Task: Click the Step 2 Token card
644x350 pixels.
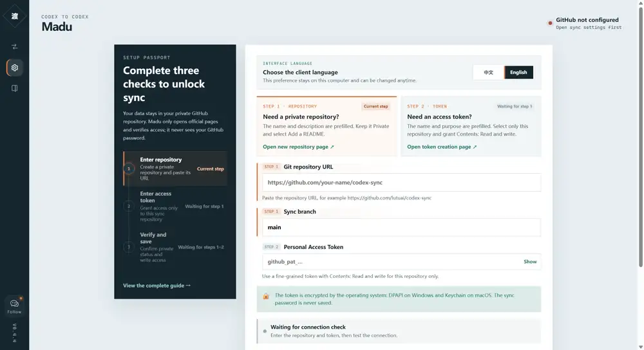Action: tap(471, 126)
